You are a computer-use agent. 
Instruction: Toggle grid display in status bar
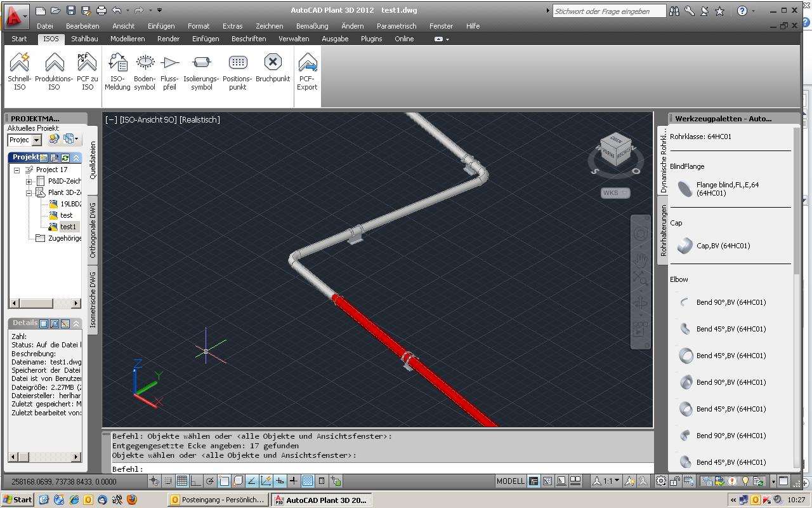pyautogui.click(x=182, y=481)
